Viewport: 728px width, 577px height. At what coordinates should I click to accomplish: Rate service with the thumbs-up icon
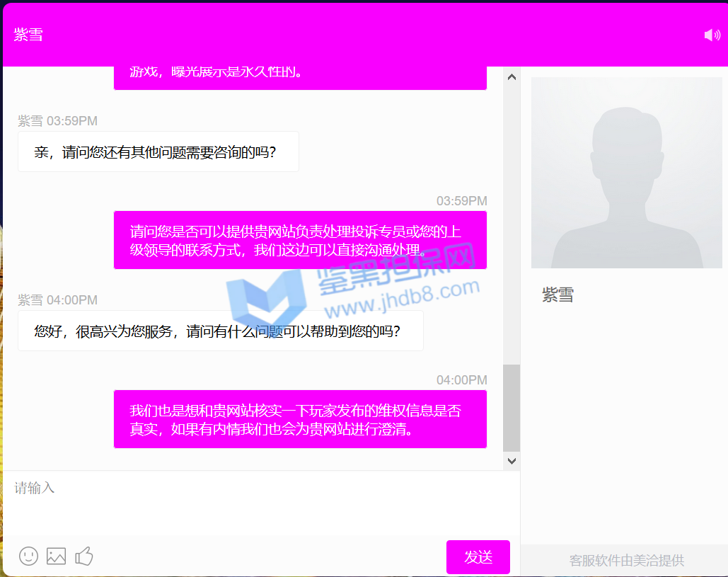[84, 556]
